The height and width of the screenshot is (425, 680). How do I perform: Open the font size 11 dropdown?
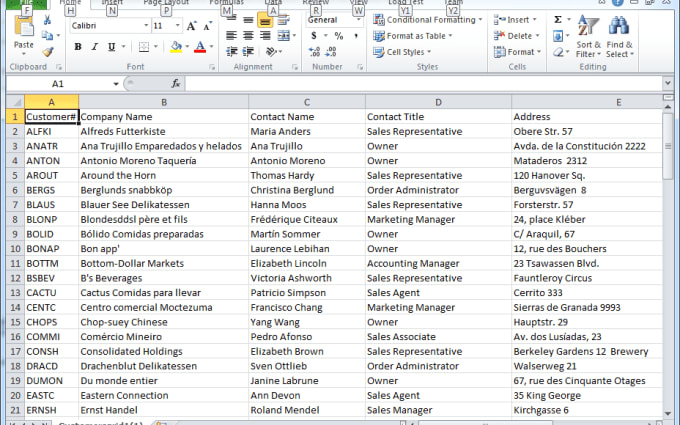pyautogui.click(x=177, y=26)
